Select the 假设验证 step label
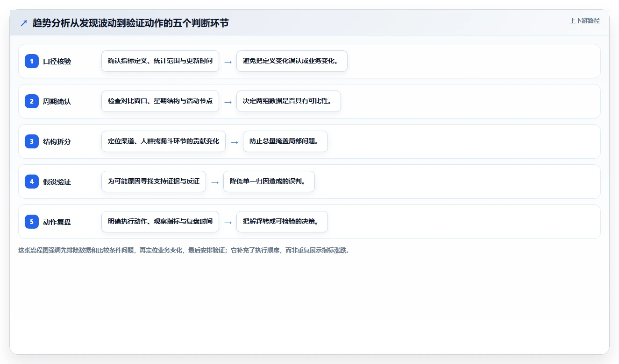 (57, 182)
